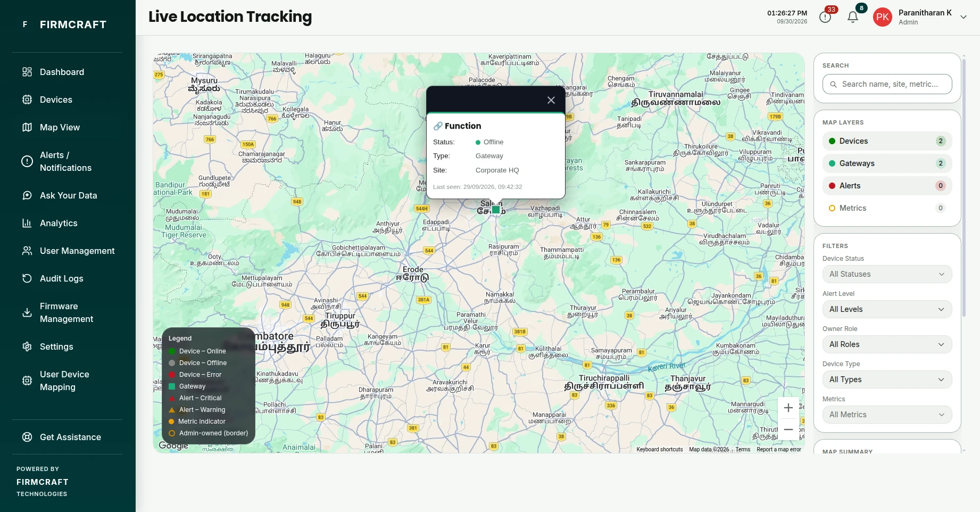This screenshot has width=980, height=512.
Task: Open the Owner Role dropdown
Action: (887, 344)
